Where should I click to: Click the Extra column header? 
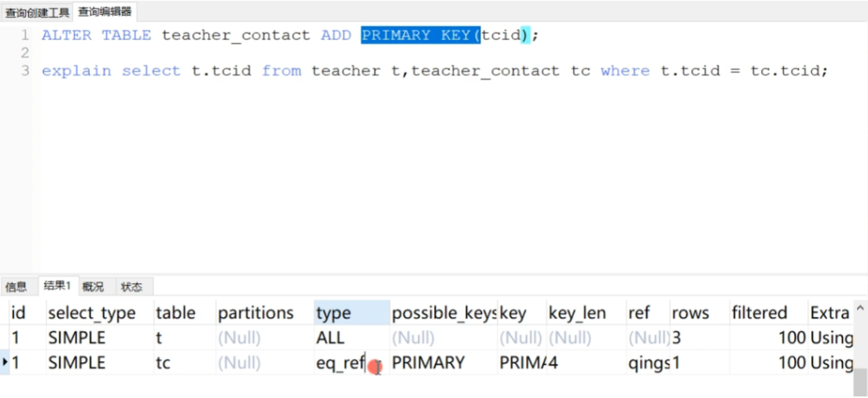pos(829,313)
